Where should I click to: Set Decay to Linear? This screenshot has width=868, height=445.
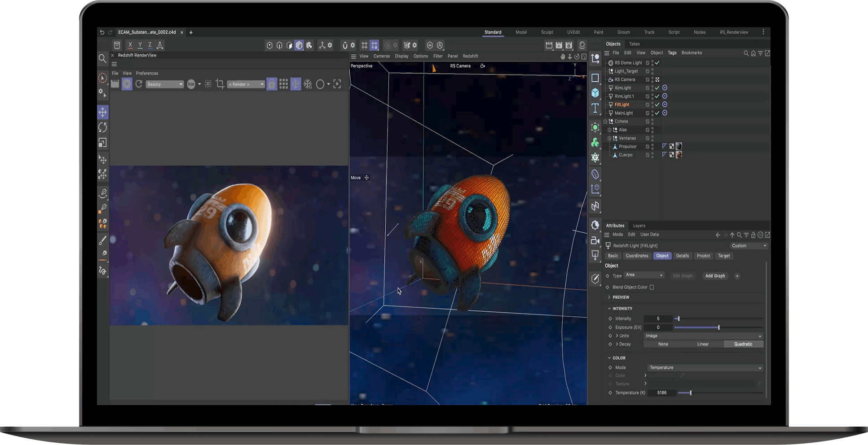(703, 344)
